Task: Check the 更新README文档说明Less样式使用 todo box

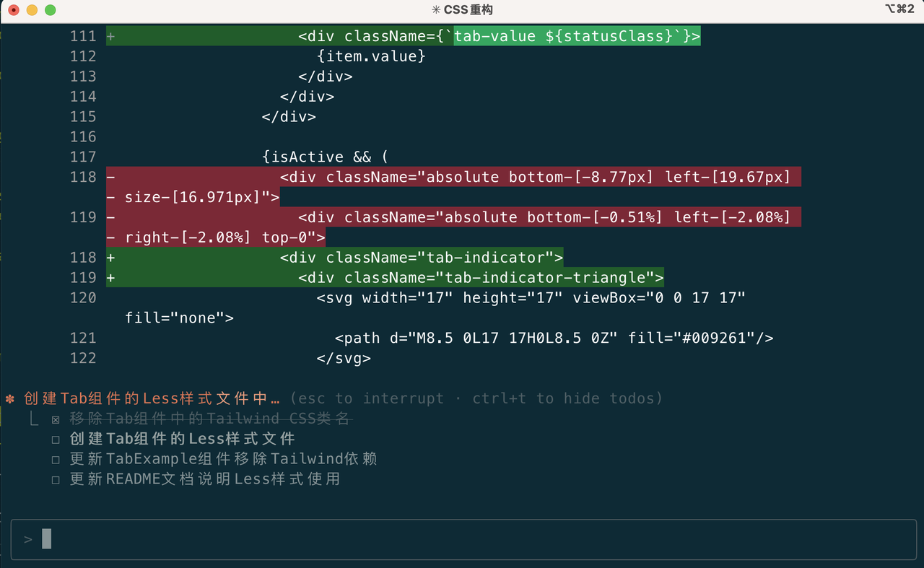Action: click(x=56, y=480)
